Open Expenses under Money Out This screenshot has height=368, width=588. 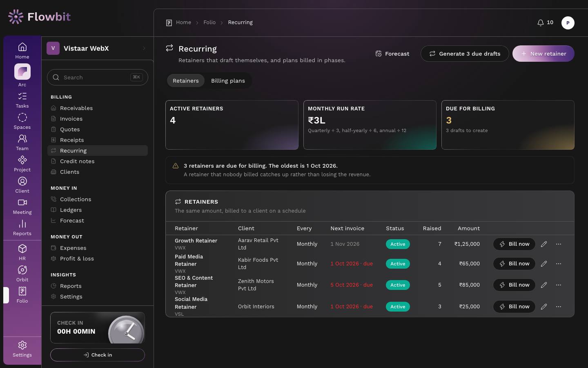[x=98, y=248]
